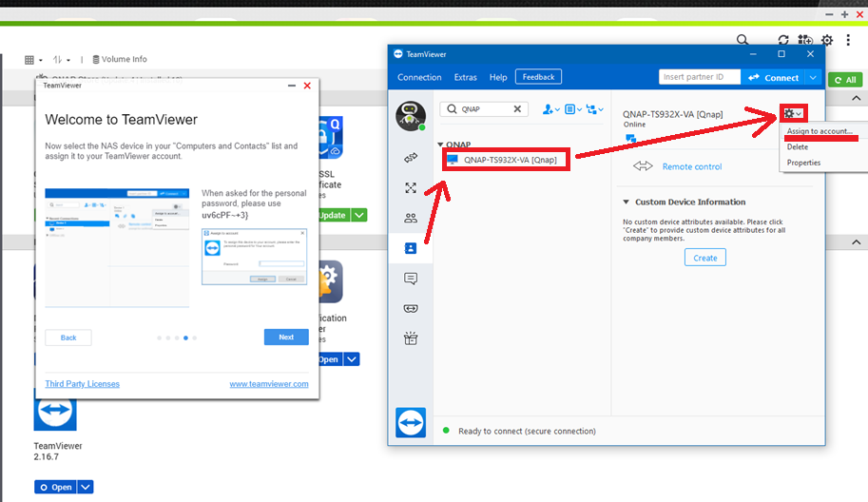Image resolution: width=868 pixels, height=502 pixels.
Task: Click the Next button in welcome wizard
Action: pos(286,338)
